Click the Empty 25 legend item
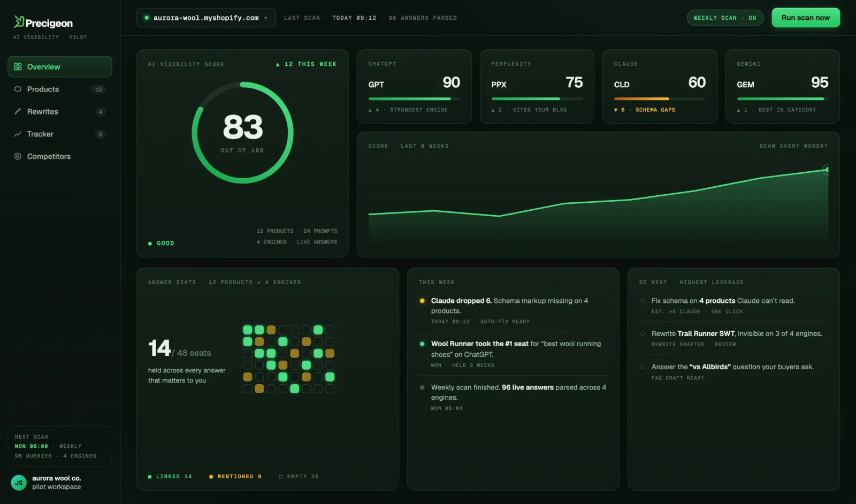Image resolution: width=856 pixels, height=504 pixels. [299, 476]
